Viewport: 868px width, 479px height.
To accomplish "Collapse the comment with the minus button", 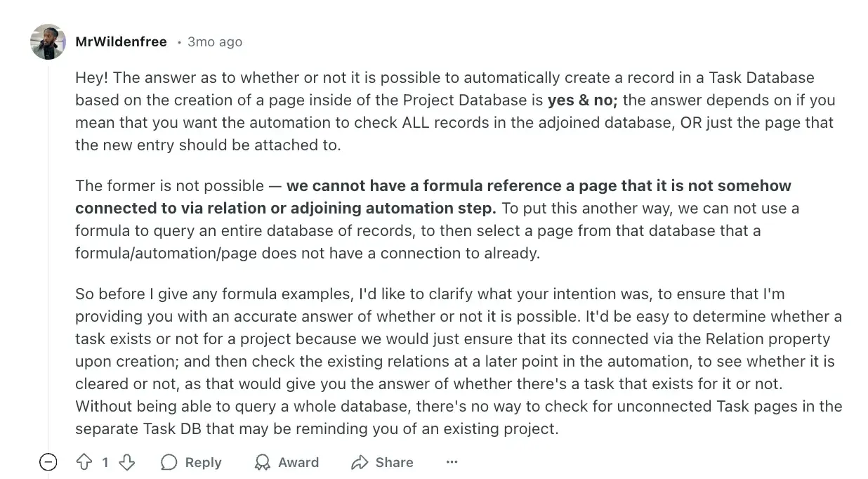I will coord(48,462).
